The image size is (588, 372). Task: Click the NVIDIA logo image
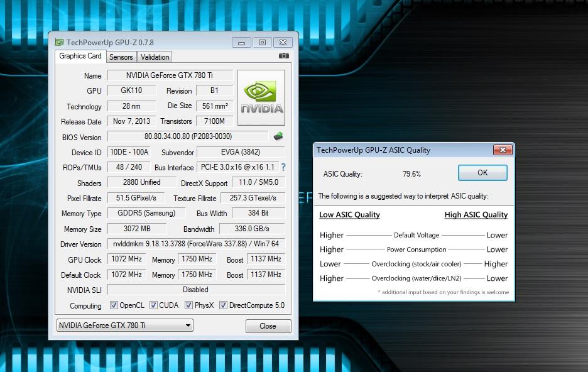261,97
